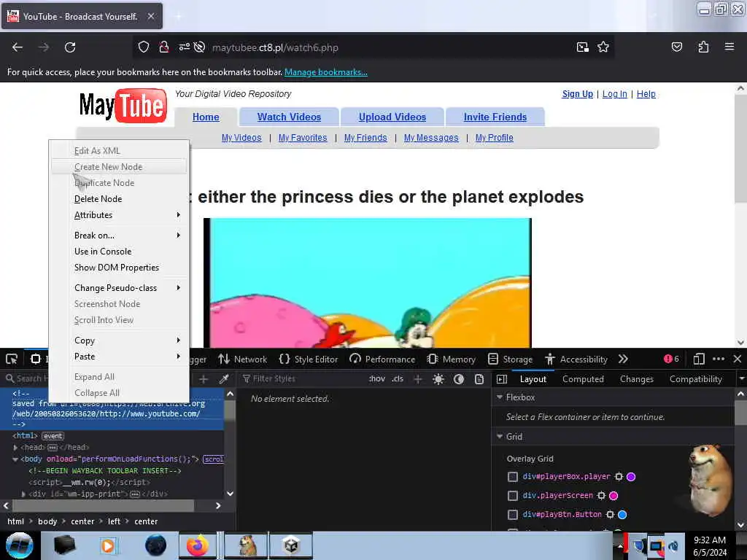Change purple grid color for div#playerBox.player
747x560 pixels.
tap(631, 477)
